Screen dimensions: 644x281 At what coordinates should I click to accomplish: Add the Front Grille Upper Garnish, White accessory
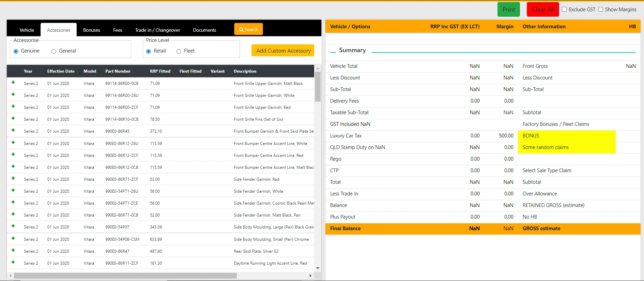coord(13,94)
